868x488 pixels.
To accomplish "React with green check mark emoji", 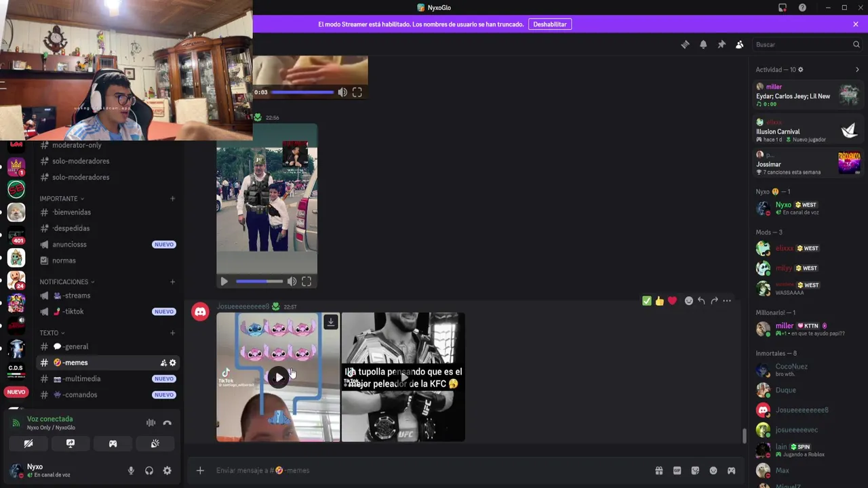I will (x=647, y=301).
